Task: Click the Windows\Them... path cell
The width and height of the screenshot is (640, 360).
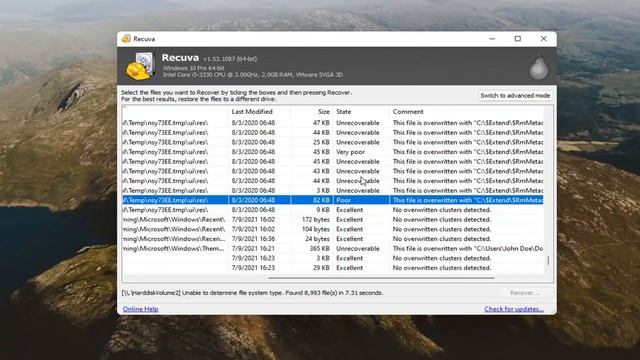Action: tap(174, 249)
